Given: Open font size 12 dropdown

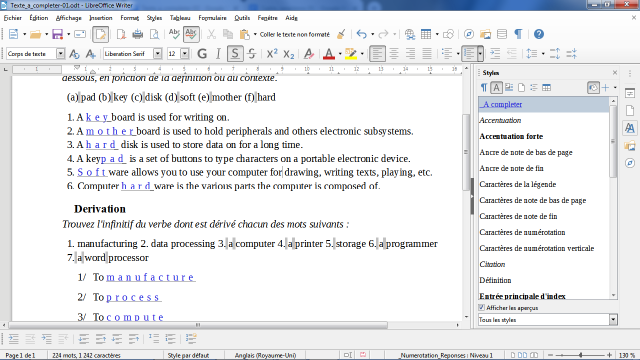Looking at the screenshot, I should 184,53.
